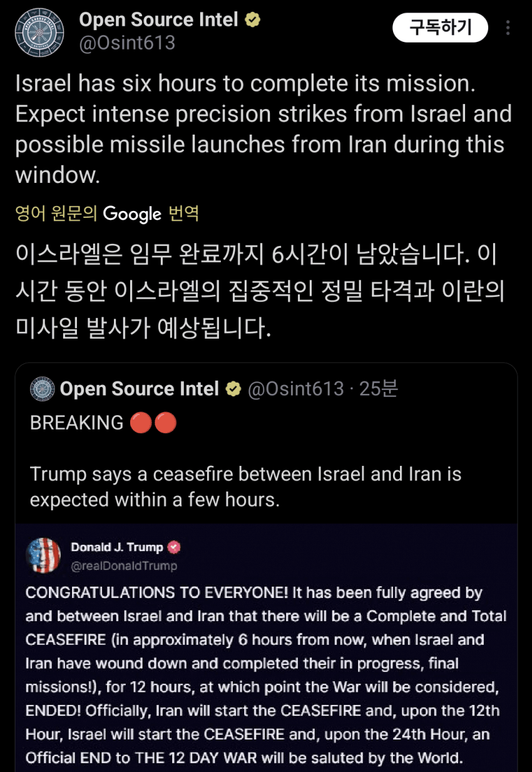Open the three-dot more options menu

[508, 28]
